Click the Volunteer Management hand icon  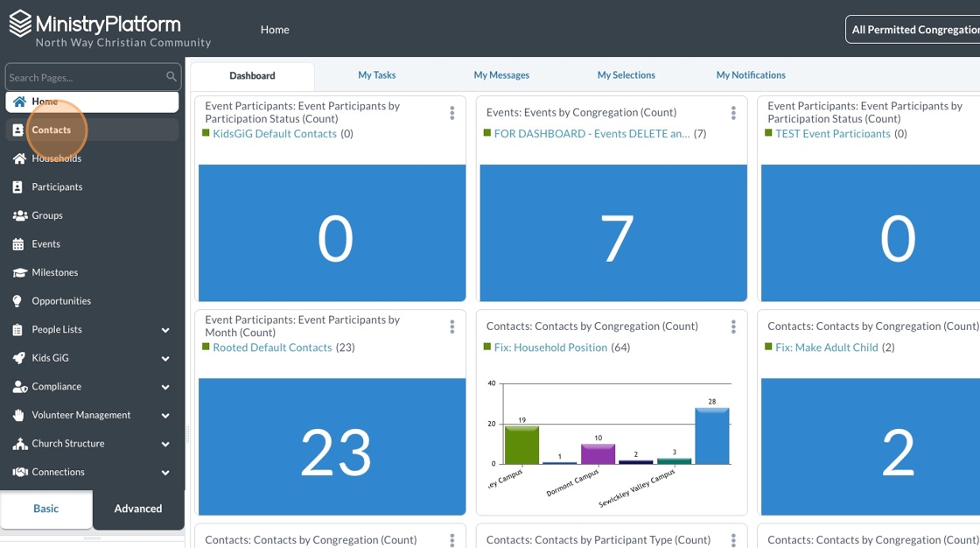click(x=18, y=415)
